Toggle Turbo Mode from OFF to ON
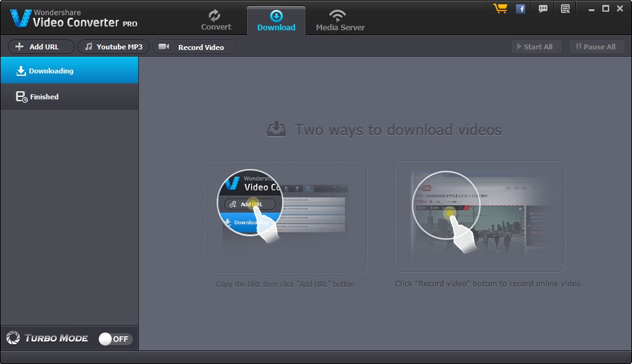The height and width of the screenshot is (364, 632). point(115,338)
